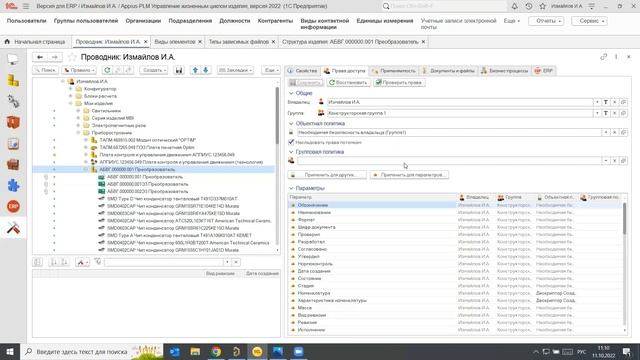Expand the Конфигуратор folder

click(x=71, y=89)
